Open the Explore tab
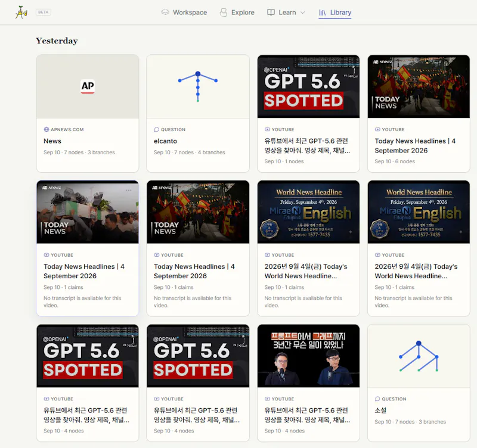 click(x=237, y=13)
